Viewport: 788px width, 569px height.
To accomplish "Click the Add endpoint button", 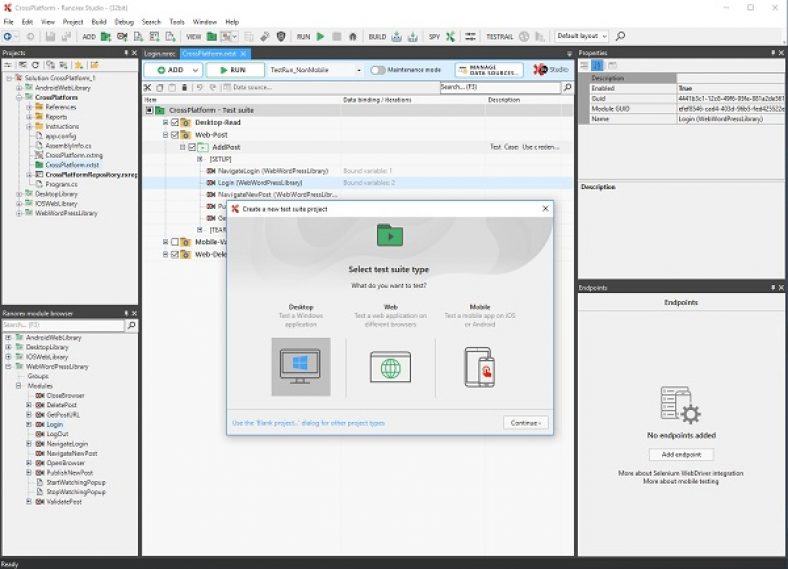I will click(x=680, y=454).
